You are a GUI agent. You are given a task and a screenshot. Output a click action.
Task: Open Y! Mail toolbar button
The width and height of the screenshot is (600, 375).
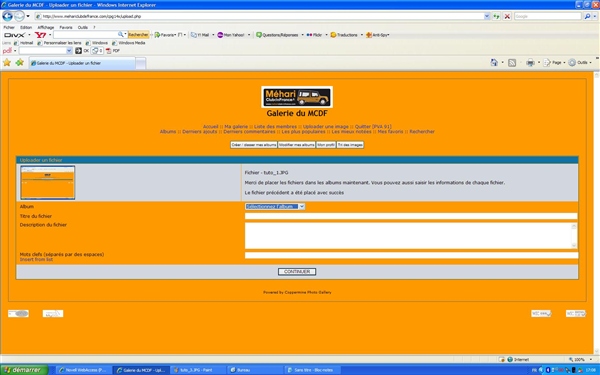click(200, 35)
